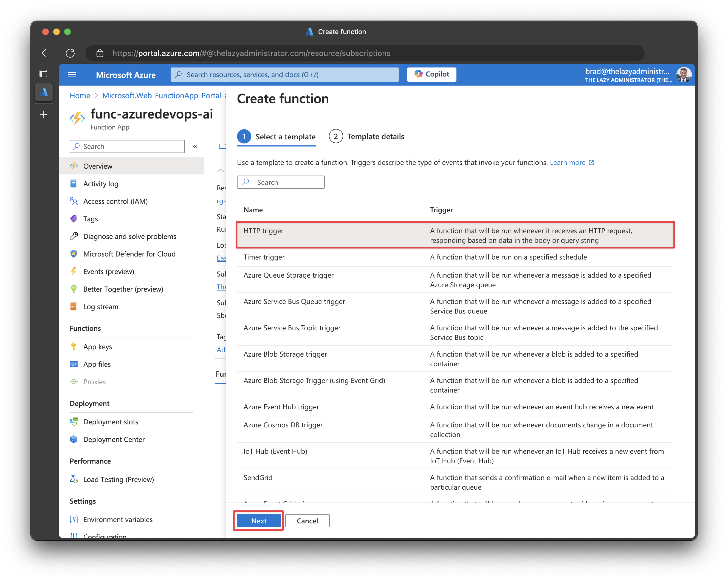Focus the global Search resources field
Screen dimensions: 728x581
click(284, 74)
